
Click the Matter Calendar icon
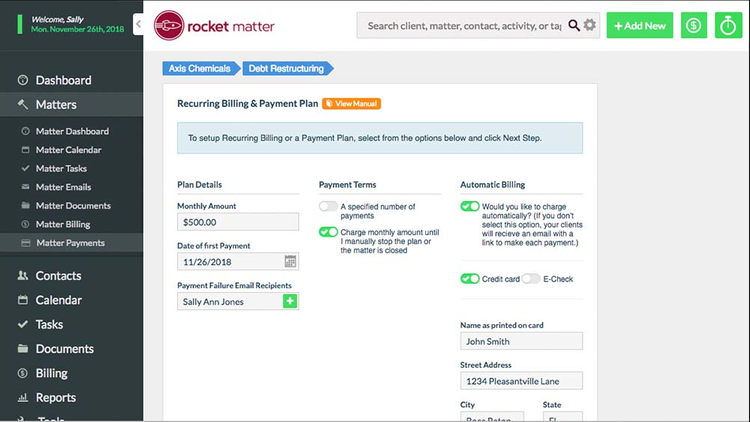click(25, 150)
